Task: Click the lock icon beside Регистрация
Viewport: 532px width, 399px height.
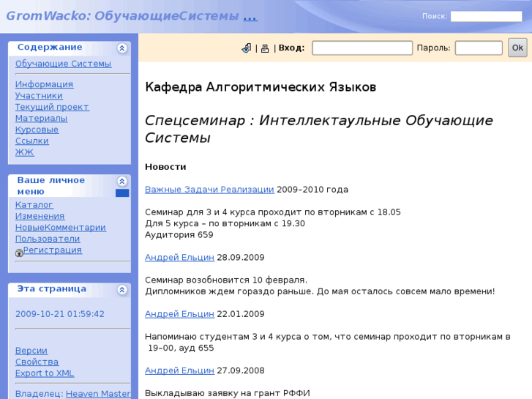Action: pos(19,253)
